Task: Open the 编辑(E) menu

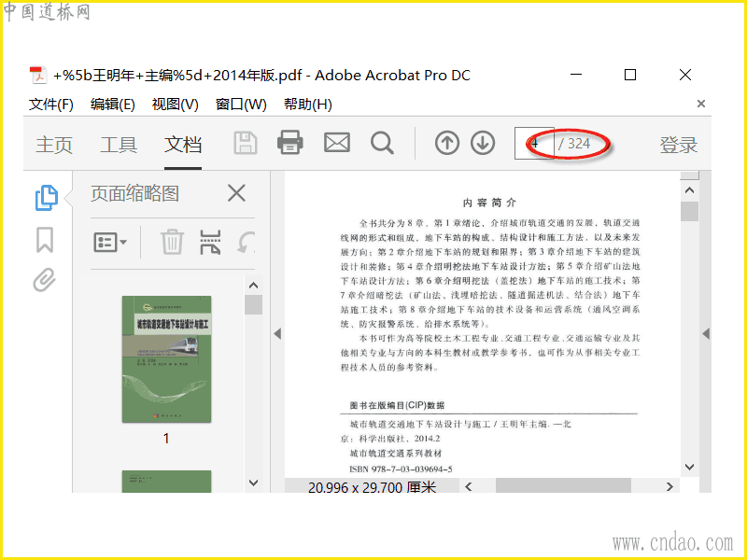Action: coord(112,104)
